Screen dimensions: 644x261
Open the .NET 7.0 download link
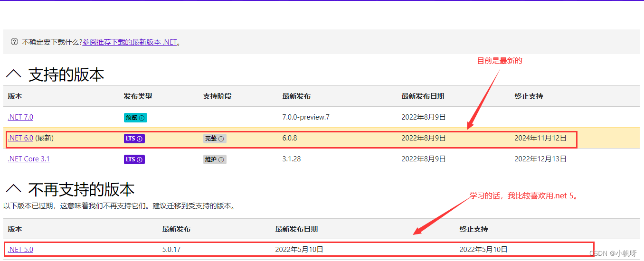20,117
